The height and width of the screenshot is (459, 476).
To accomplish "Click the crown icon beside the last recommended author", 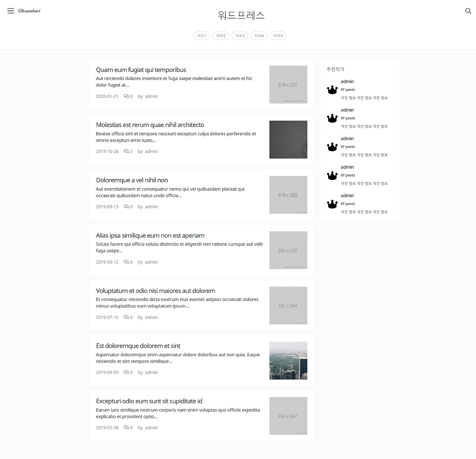I will tap(332, 204).
